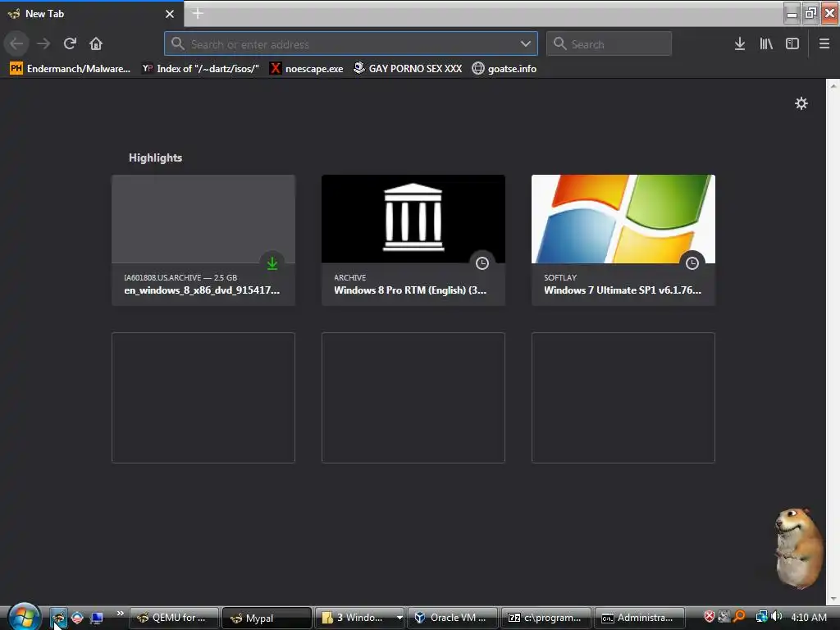Viewport: 840px width, 630px height.
Task: Open the hamburger application menu
Action: click(x=824, y=43)
